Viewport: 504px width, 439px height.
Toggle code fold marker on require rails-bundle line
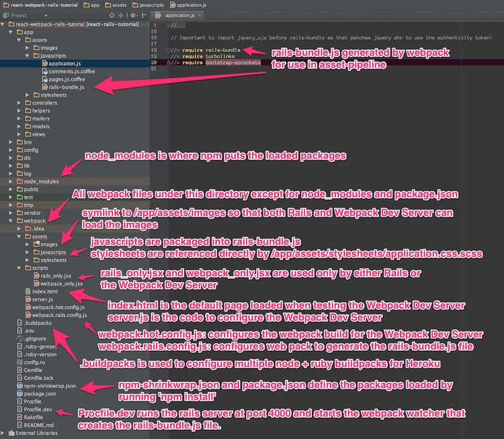[169, 50]
